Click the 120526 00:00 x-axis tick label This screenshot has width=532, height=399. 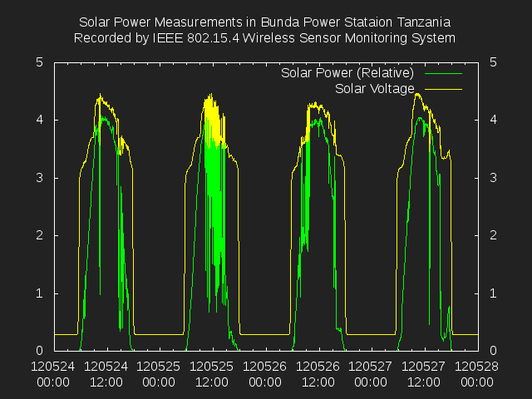[265, 373]
